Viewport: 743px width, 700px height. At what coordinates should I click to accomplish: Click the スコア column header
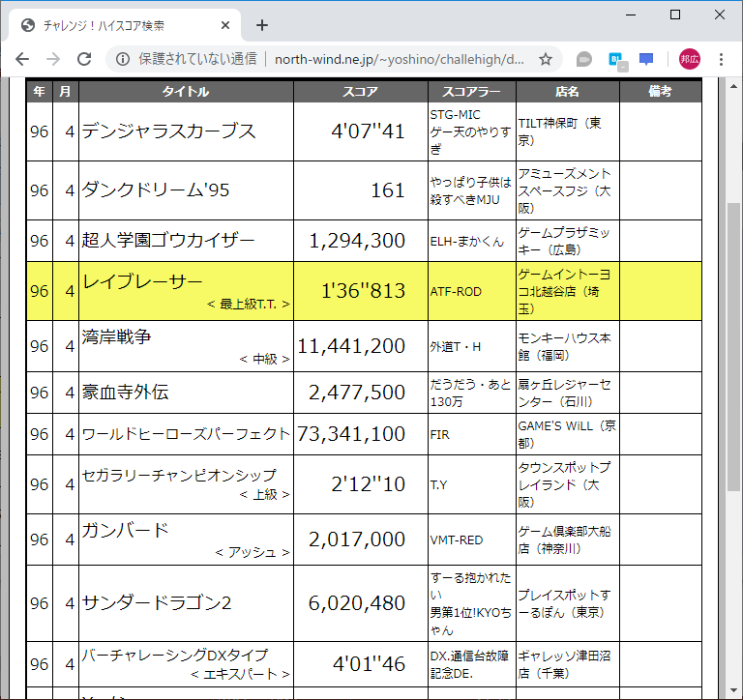[361, 92]
